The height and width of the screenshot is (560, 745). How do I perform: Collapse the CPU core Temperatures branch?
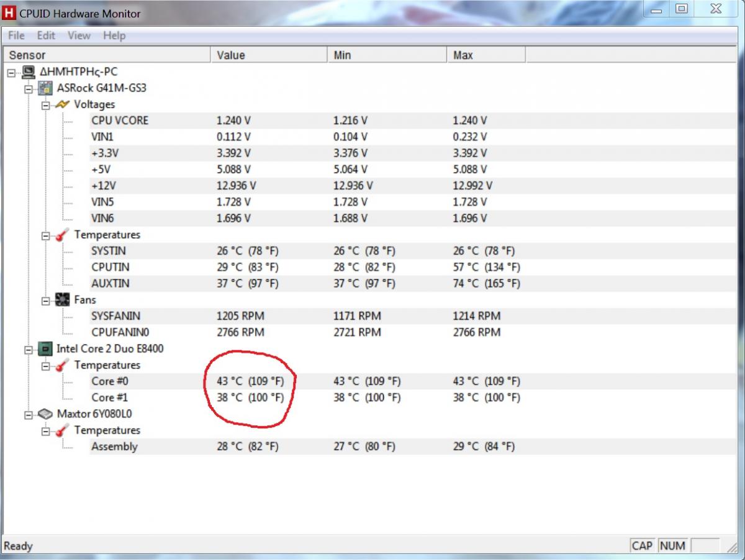pos(45,366)
